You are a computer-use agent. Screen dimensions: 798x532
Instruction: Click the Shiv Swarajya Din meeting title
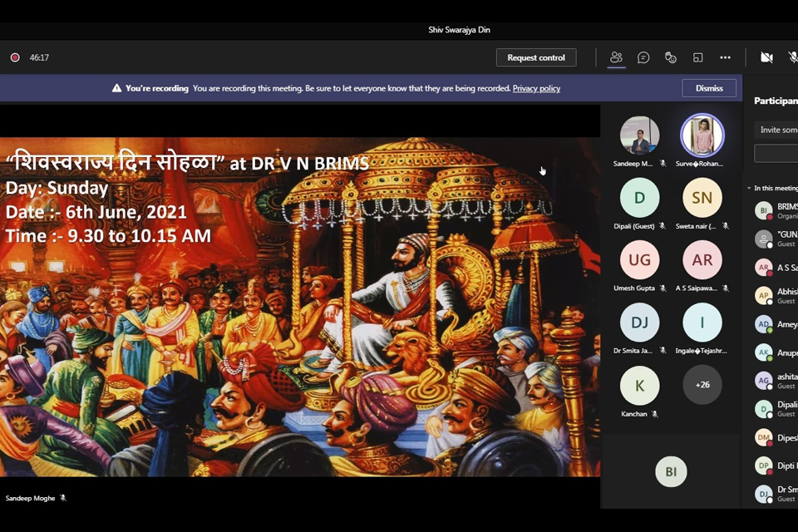459,30
